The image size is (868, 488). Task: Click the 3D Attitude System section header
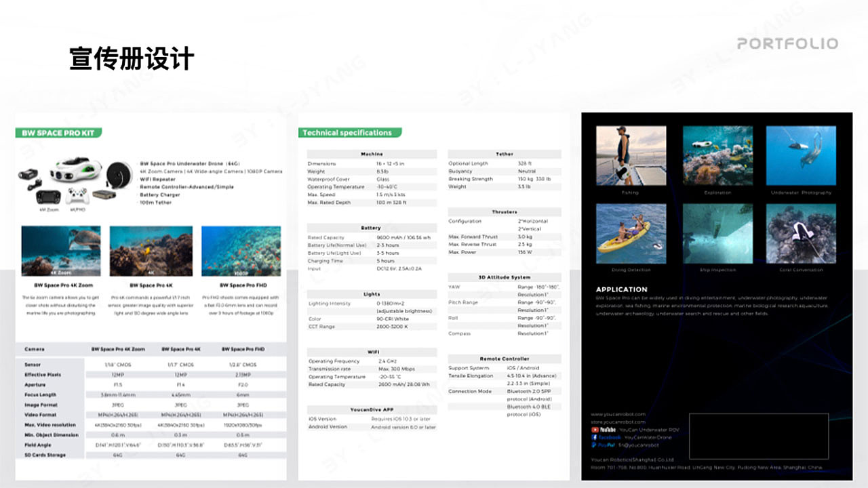[505, 277]
